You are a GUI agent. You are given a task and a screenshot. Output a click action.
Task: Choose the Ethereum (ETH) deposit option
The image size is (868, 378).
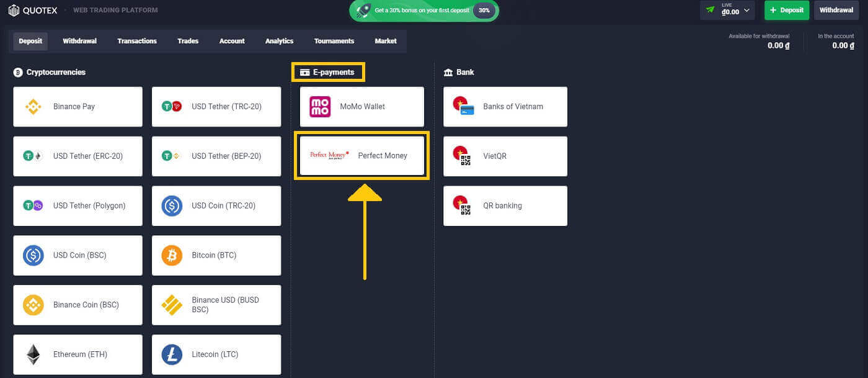tap(77, 354)
